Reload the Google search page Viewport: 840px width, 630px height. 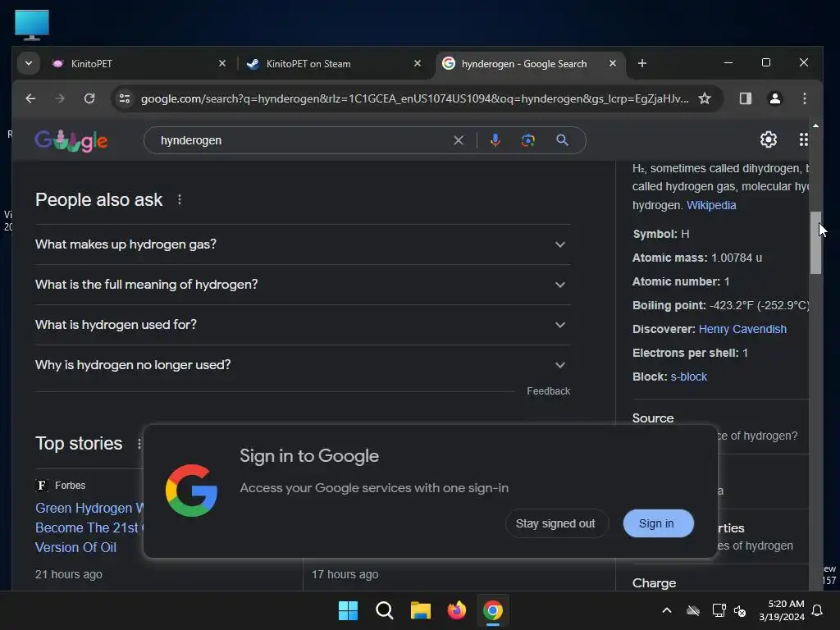pyautogui.click(x=89, y=98)
